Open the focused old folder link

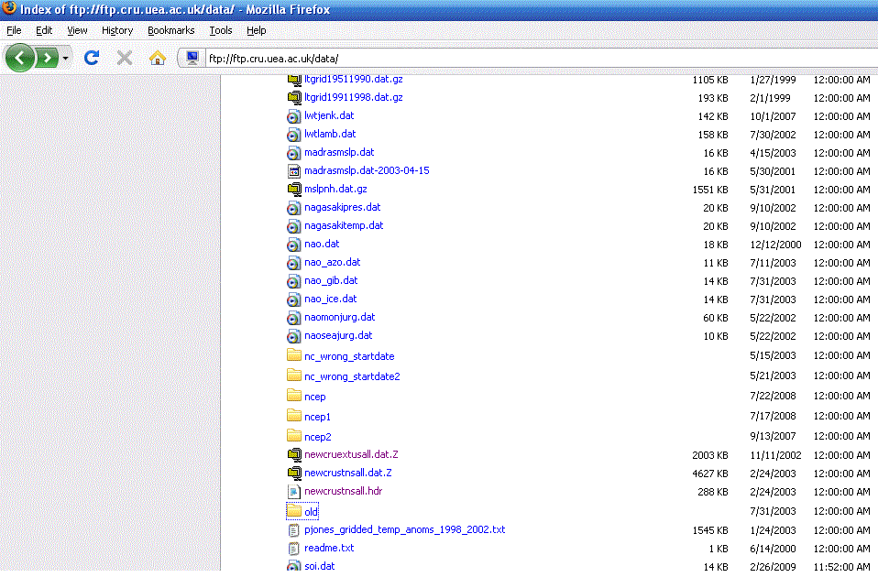[312, 511]
